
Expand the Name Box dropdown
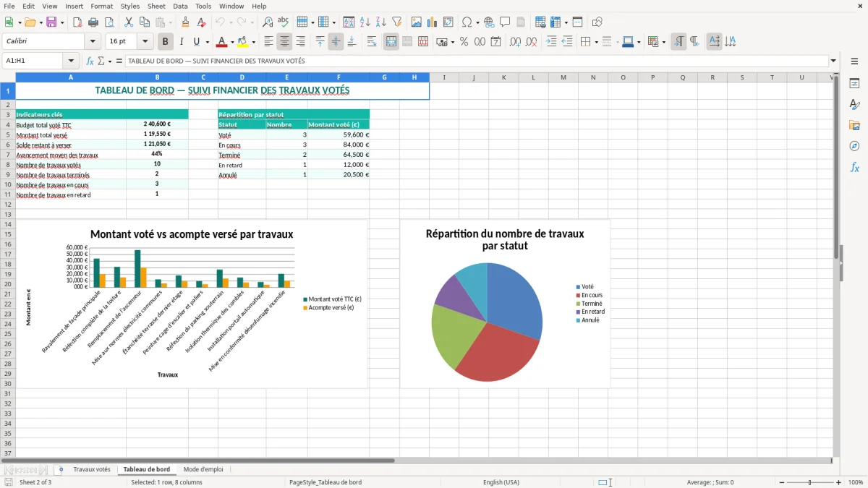tap(71, 61)
